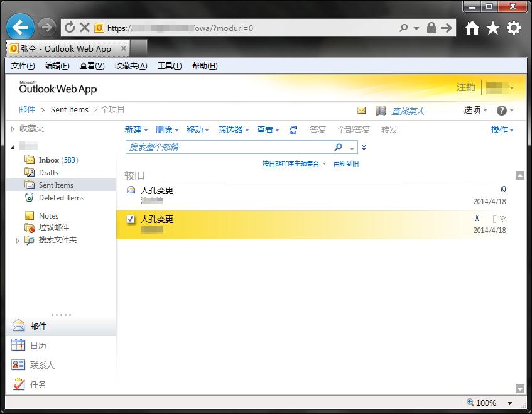Click the search magnifier icon in mailbox search
Image resolution: width=532 pixels, height=414 pixels.
point(338,148)
